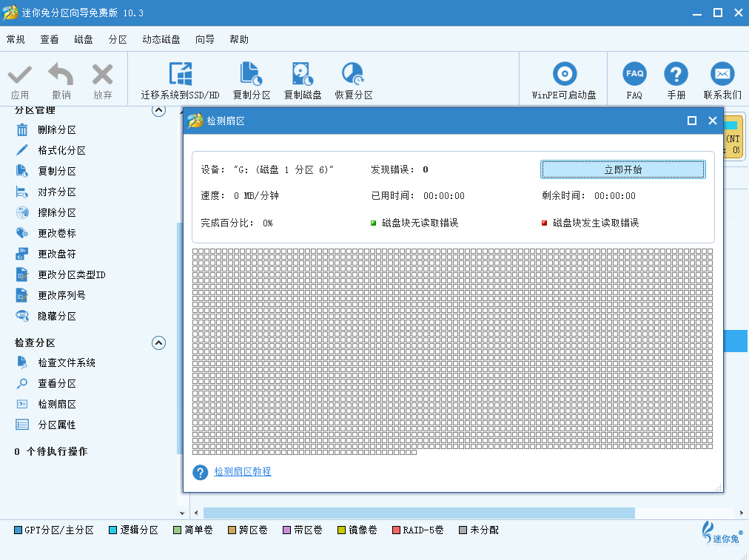Click the completion percentage value 0%
Screen dimensions: 749x560
point(267,223)
